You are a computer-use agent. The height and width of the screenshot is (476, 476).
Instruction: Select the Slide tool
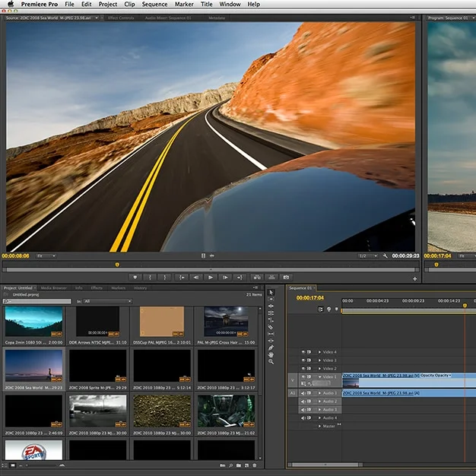[x=271, y=341]
